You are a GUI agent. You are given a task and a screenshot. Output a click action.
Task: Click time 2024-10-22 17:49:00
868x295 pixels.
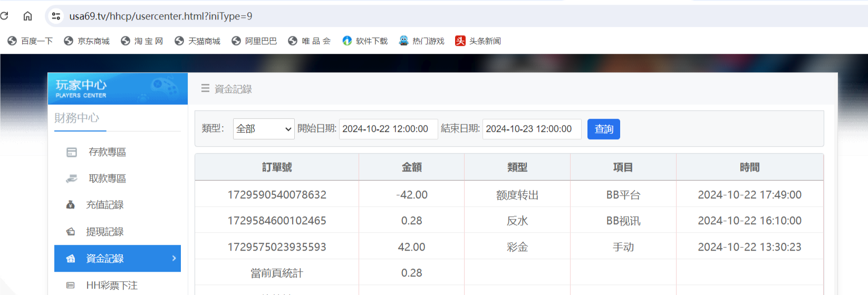point(749,195)
